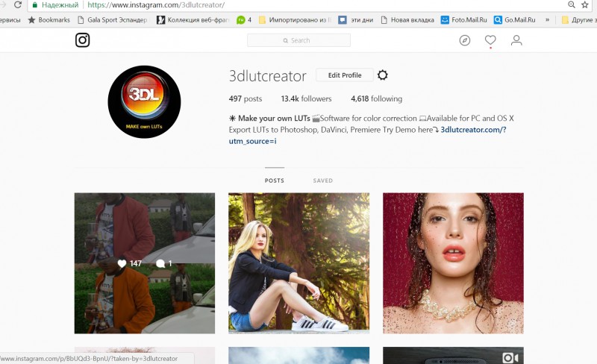Open the Explore compass icon
Image resolution: width=597 pixels, height=364 pixels.
[x=464, y=40]
